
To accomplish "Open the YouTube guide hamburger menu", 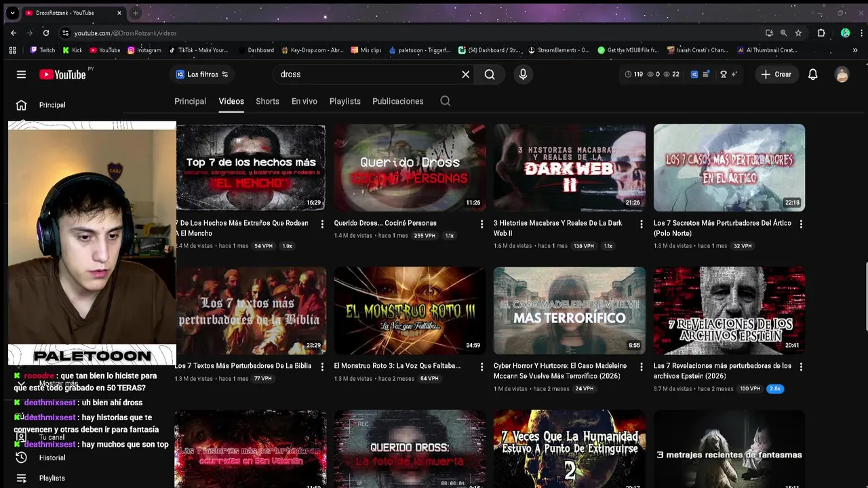I will 21,75.
